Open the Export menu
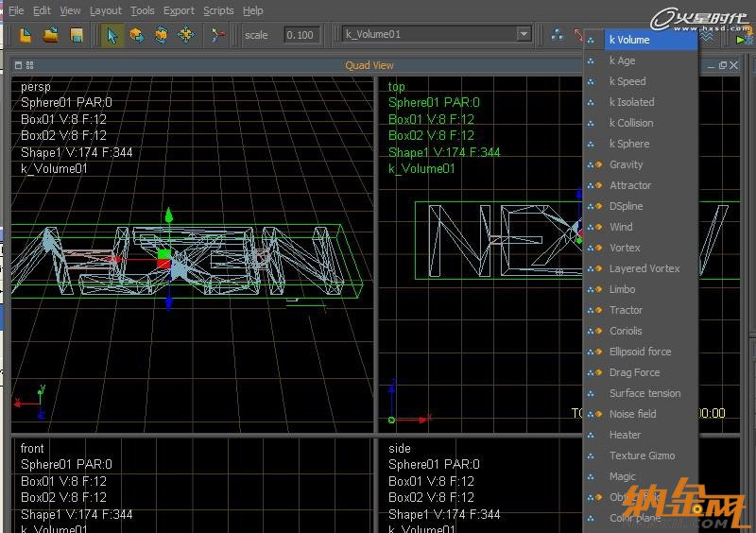The height and width of the screenshot is (533, 756). point(179,10)
